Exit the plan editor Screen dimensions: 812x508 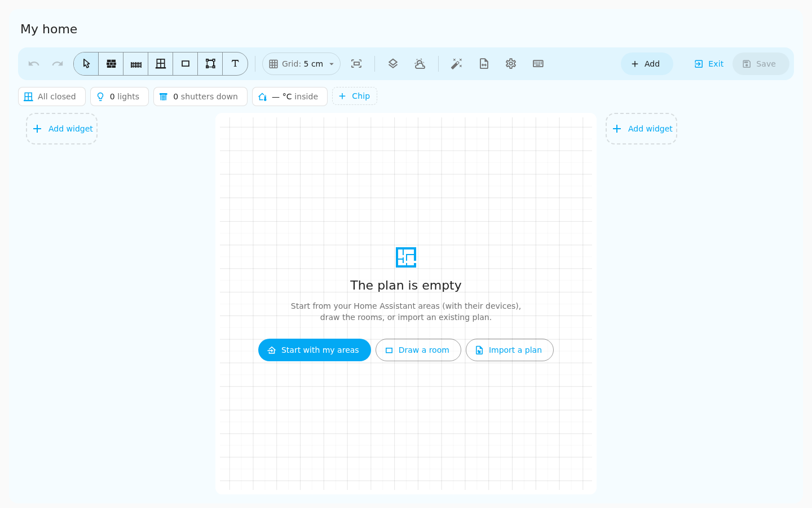[x=709, y=64]
